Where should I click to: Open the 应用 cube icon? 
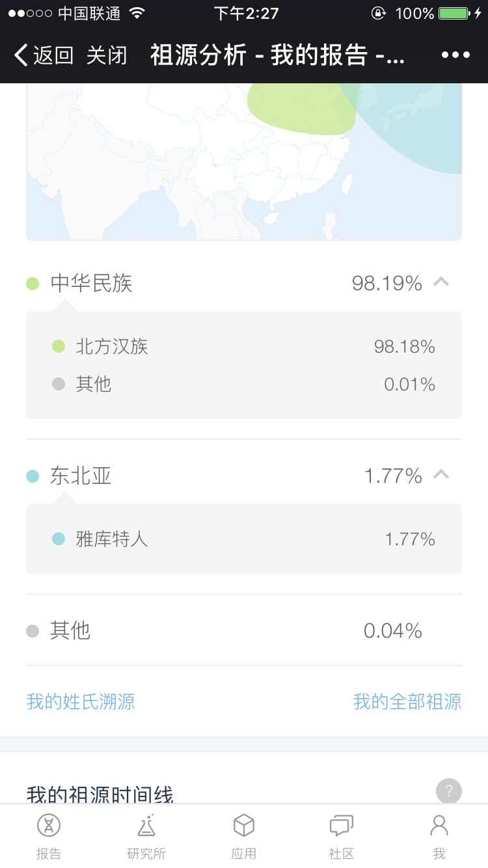point(244,826)
